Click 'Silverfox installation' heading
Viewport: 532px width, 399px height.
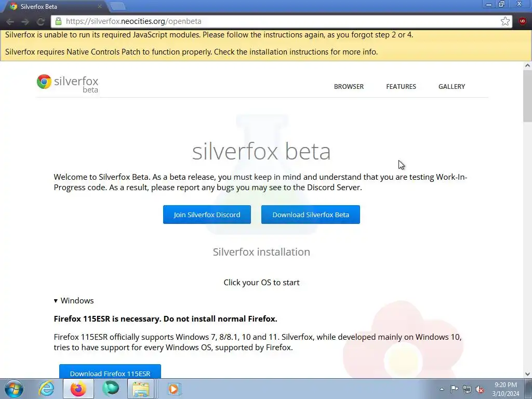[x=261, y=252]
